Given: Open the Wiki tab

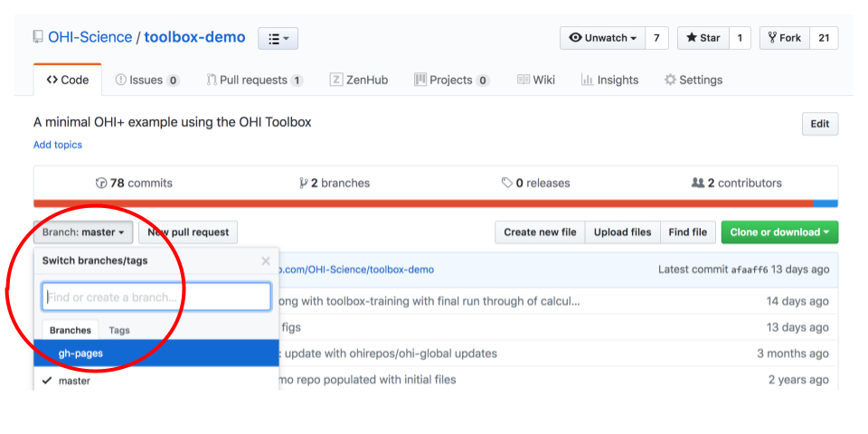Looking at the screenshot, I should tap(536, 80).
